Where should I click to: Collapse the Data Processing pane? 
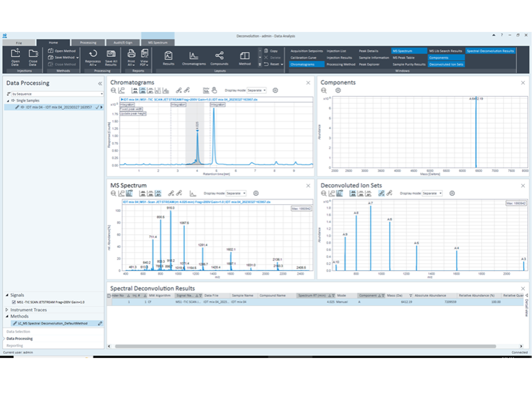100,83
